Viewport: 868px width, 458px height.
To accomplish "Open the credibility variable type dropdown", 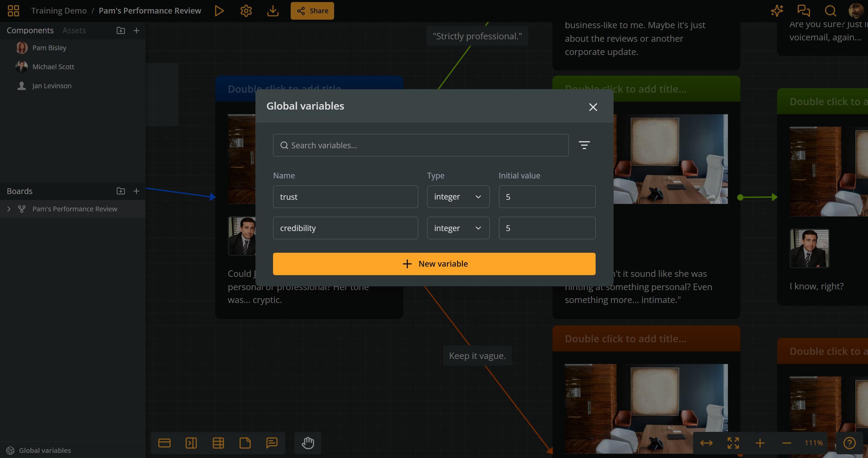I will click(458, 228).
